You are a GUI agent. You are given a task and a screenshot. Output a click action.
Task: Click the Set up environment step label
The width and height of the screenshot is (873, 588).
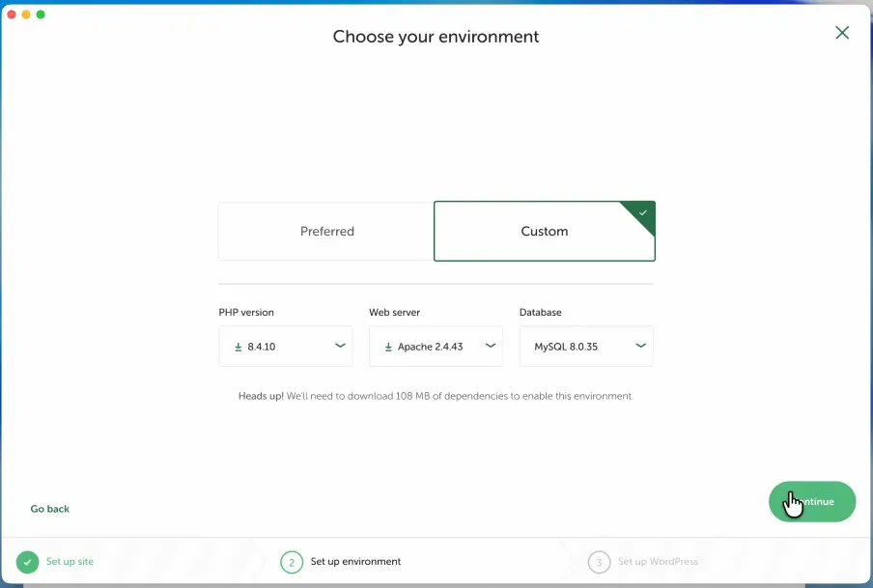tap(355, 562)
